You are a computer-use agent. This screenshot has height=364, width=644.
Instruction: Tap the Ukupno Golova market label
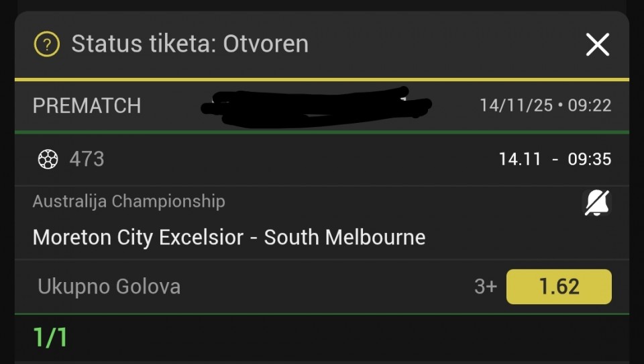pyautogui.click(x=109, y=287)
